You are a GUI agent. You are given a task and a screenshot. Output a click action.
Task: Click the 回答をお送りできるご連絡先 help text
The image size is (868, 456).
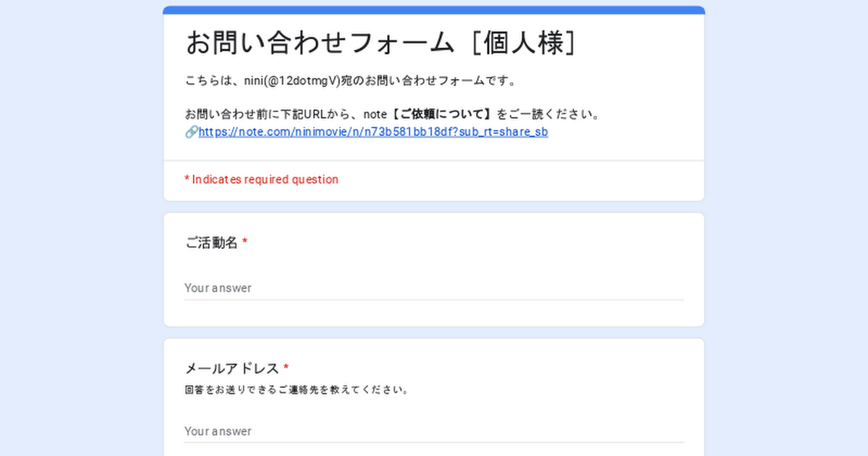point(298,390)
